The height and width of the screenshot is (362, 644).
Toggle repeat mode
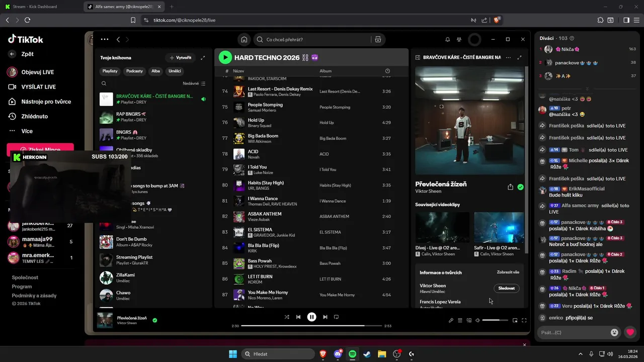pos(337,317)
